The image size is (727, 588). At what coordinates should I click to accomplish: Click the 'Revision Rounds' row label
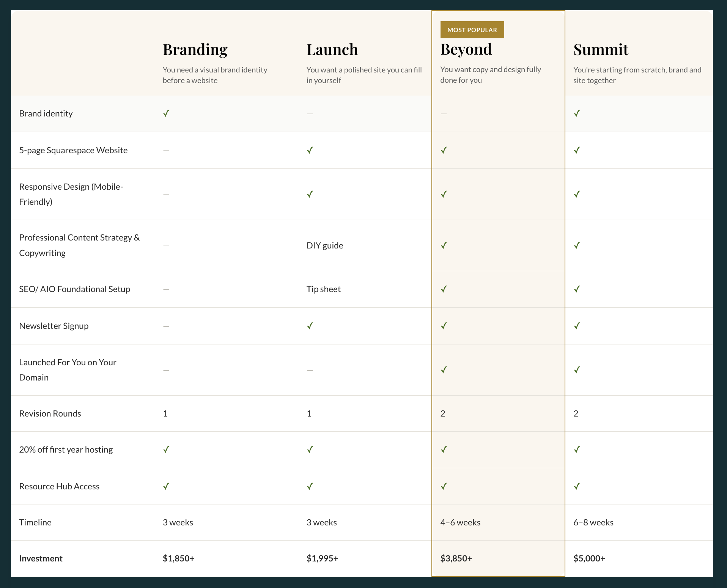tap(50, 413)
